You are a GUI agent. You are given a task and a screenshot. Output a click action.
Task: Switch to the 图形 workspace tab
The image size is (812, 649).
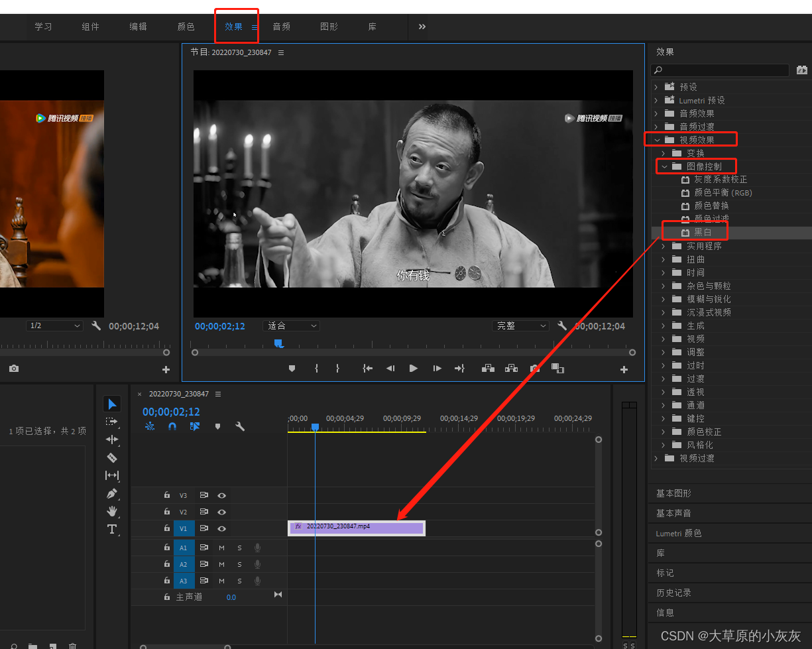pyautogui.click(x=329, y=27)
